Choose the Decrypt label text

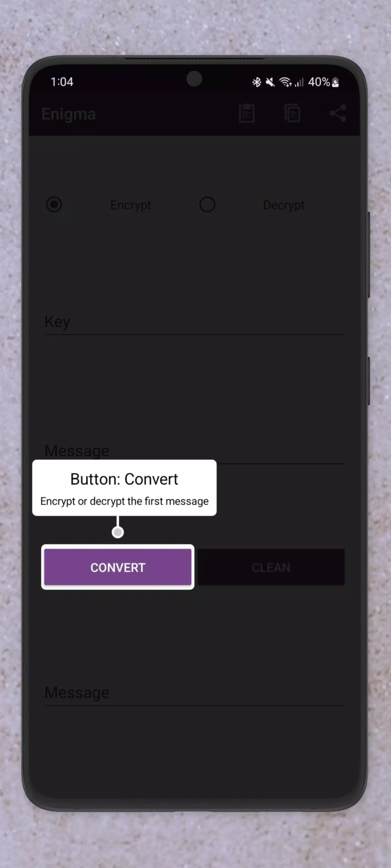pyautogui.click(x=284, y=205)
